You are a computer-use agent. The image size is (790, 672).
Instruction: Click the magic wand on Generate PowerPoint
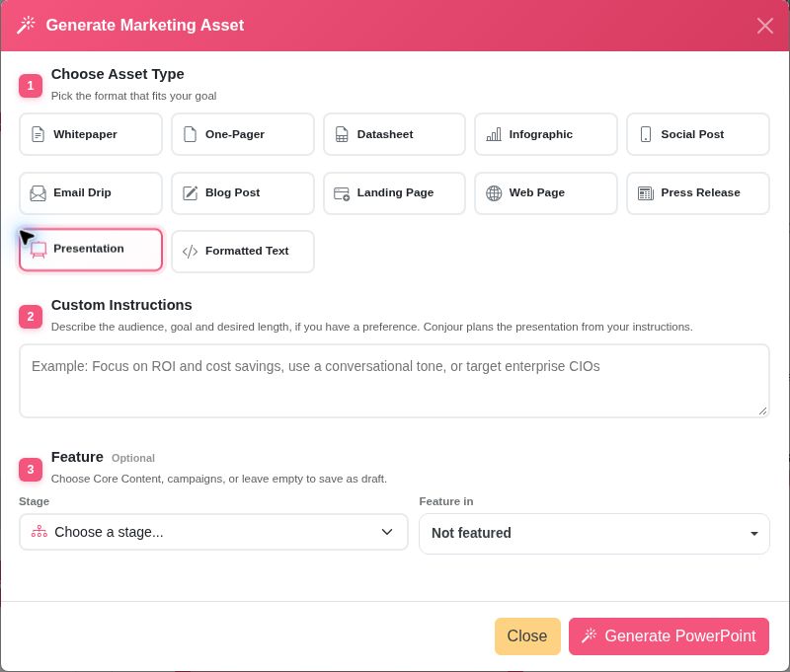[x=589, y=635]
